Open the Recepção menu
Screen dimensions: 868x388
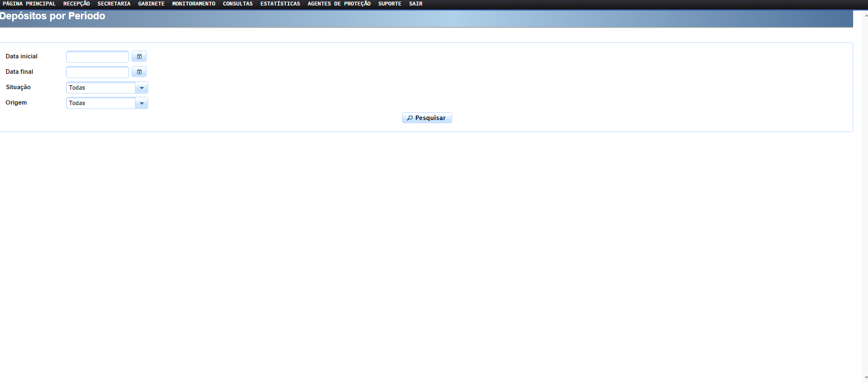77,4
